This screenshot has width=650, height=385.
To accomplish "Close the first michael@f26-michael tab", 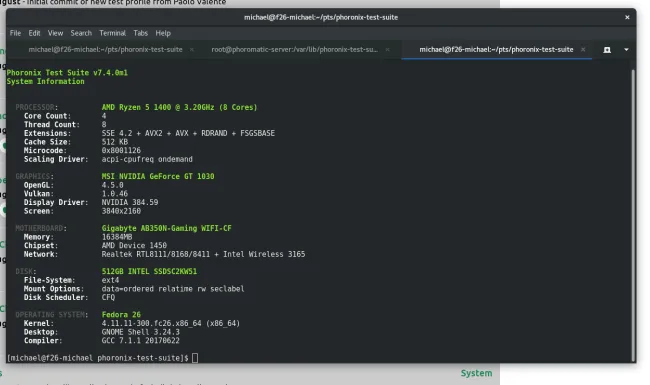I will coord(192,50).
